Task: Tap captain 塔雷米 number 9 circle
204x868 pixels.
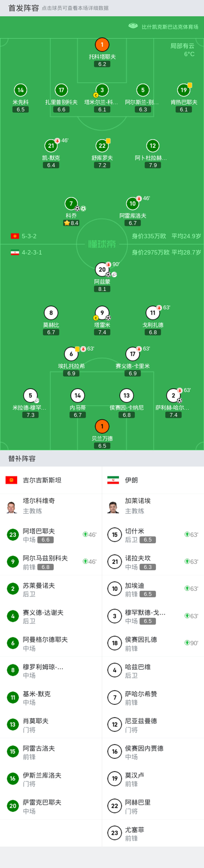Action: (x=102, y=313)
